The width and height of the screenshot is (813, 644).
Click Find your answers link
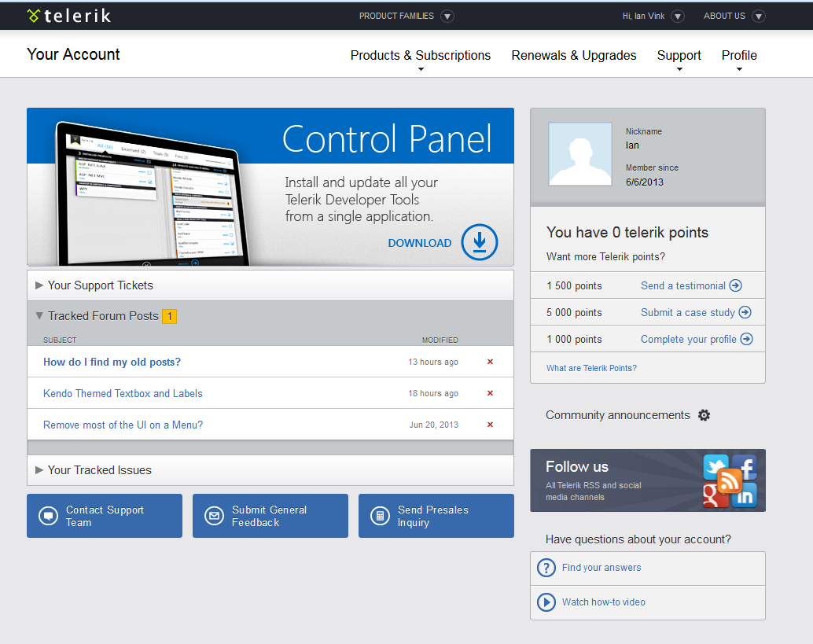pos(601,568)
